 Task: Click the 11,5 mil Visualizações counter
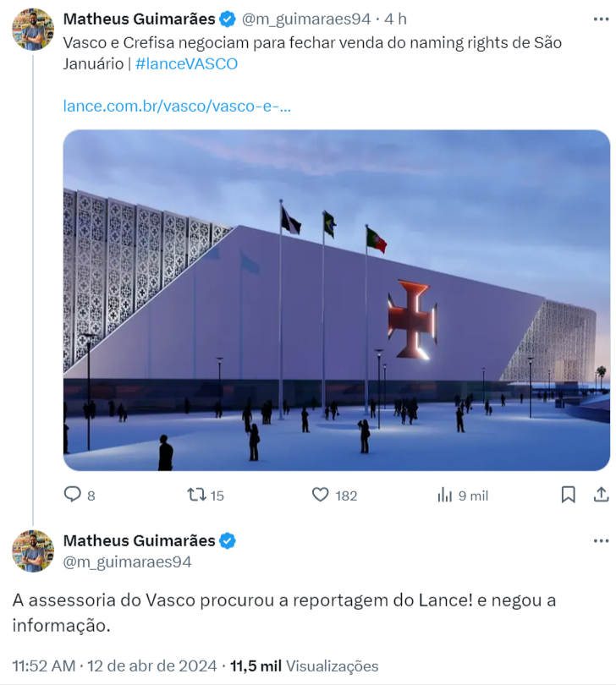point(305,666)
